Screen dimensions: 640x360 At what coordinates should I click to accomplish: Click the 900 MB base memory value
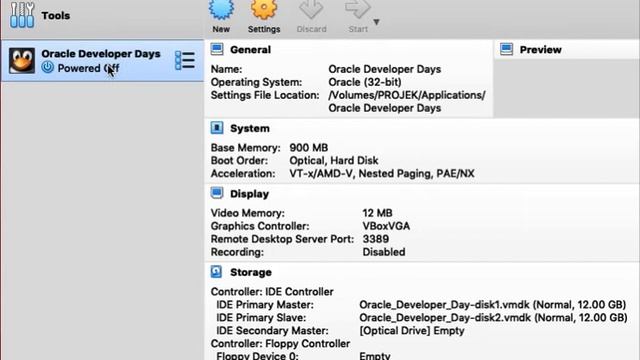(309, 148)
